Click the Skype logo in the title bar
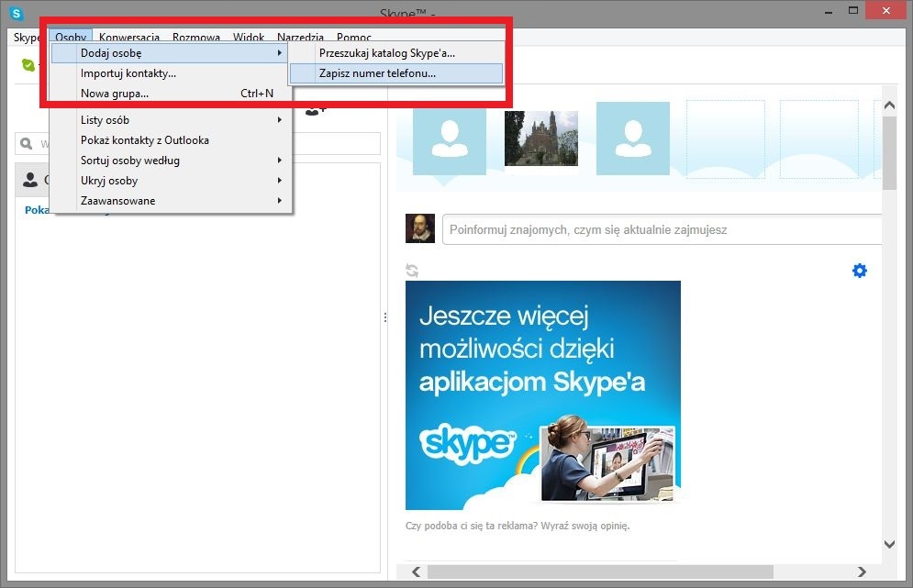 point(17,12)
